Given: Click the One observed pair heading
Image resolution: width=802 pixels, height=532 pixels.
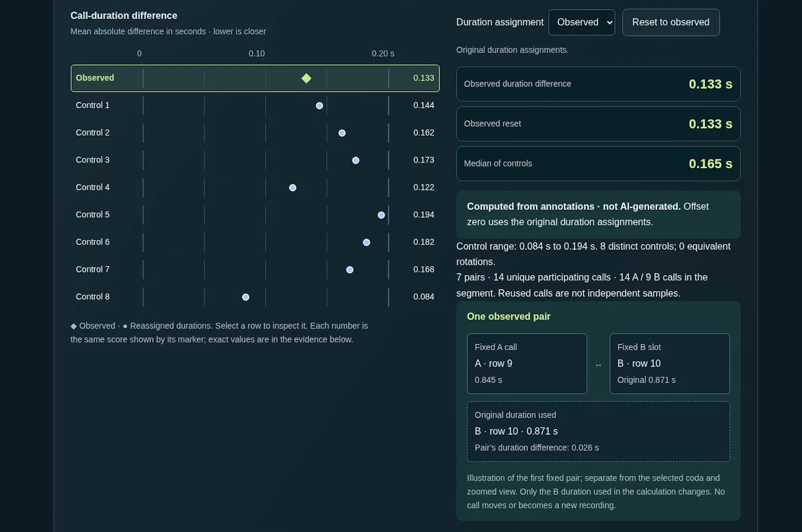Looking at the screenshot, I should 508,317.
